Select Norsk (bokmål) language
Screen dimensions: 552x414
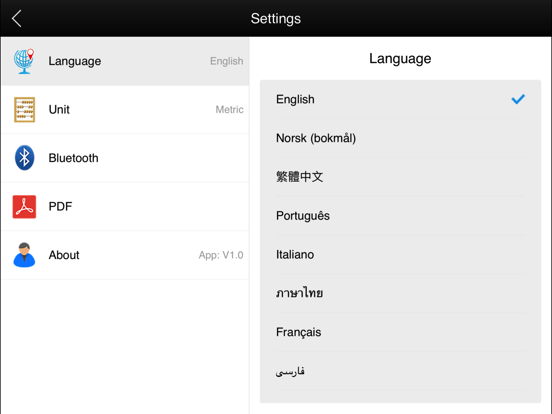pos(400,138)
